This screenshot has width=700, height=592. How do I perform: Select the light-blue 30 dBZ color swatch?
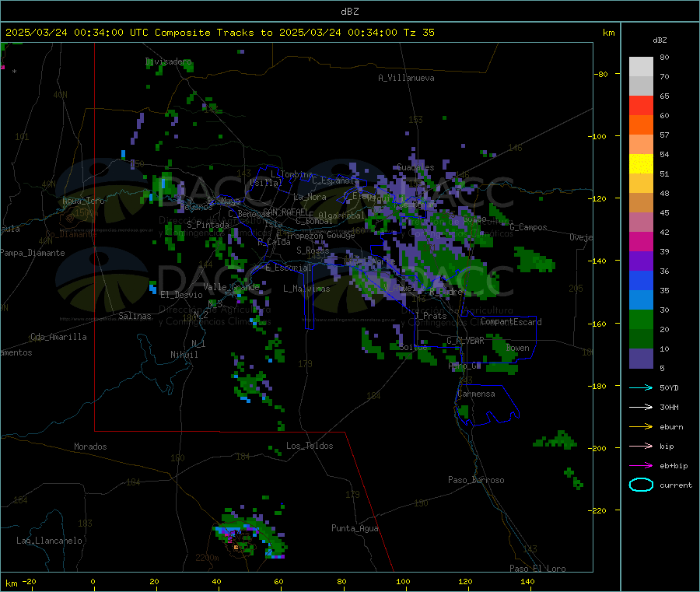tap(641, 300)
